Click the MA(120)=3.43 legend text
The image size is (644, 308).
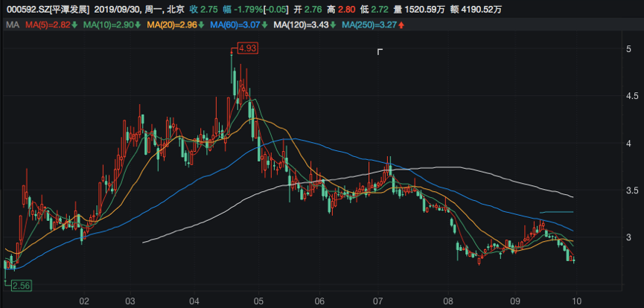click(300, 26)
